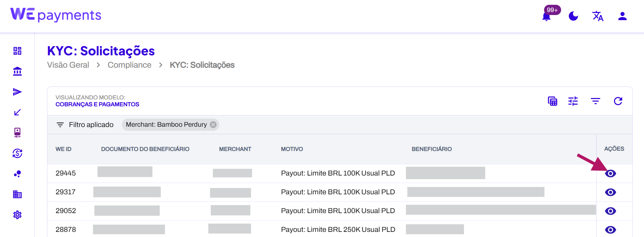Toggle dark mode moon icon
Viewport: 644px width, 237px height.
tap(573, 16)
